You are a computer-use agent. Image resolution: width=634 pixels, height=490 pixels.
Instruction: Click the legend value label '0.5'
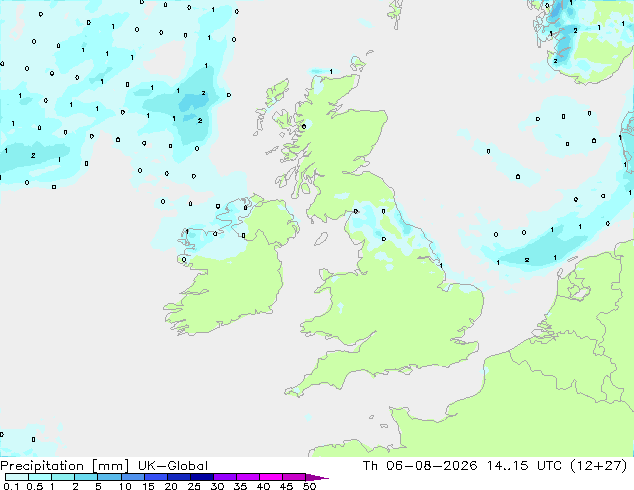click(35, 486)
